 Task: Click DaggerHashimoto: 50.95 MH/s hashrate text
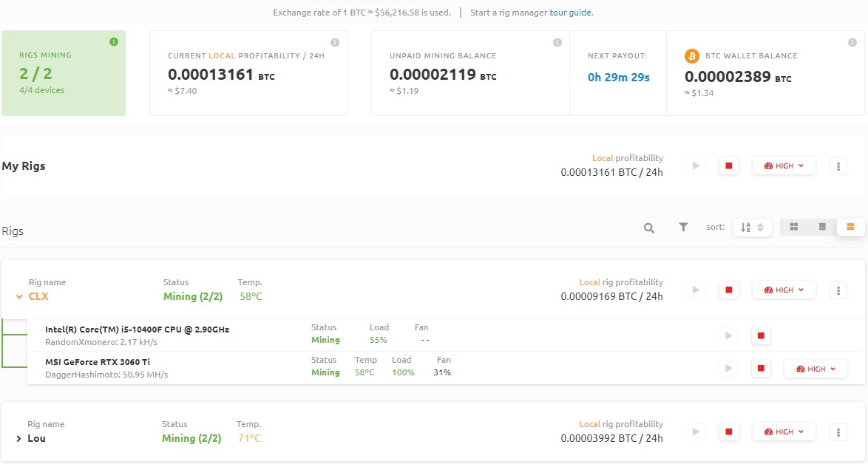106,375
